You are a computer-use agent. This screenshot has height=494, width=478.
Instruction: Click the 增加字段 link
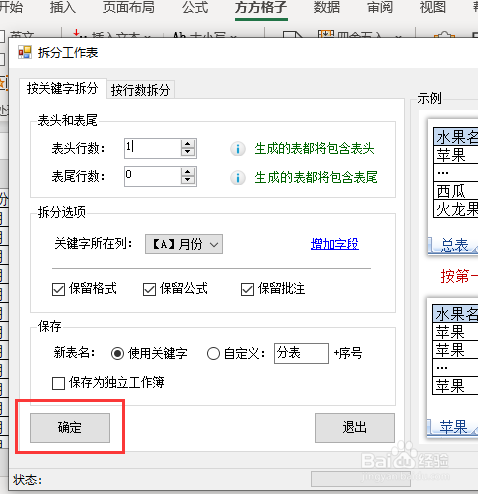point(335,244)
